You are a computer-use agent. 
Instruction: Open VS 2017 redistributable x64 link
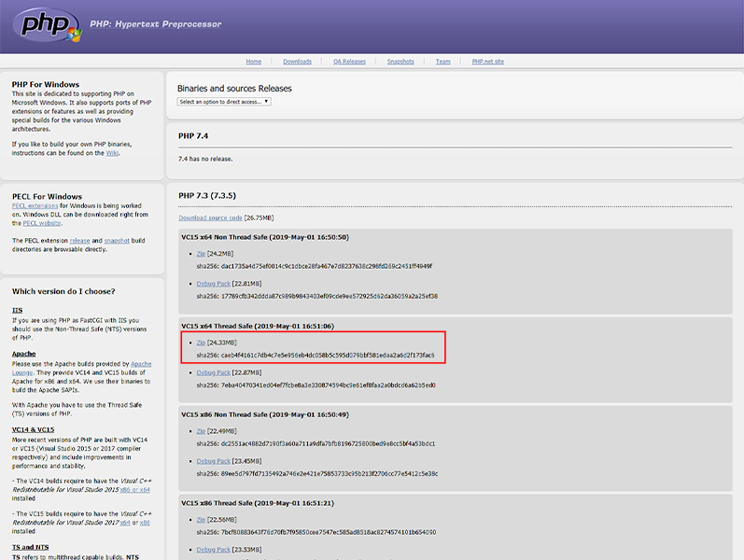click(125, 523)
